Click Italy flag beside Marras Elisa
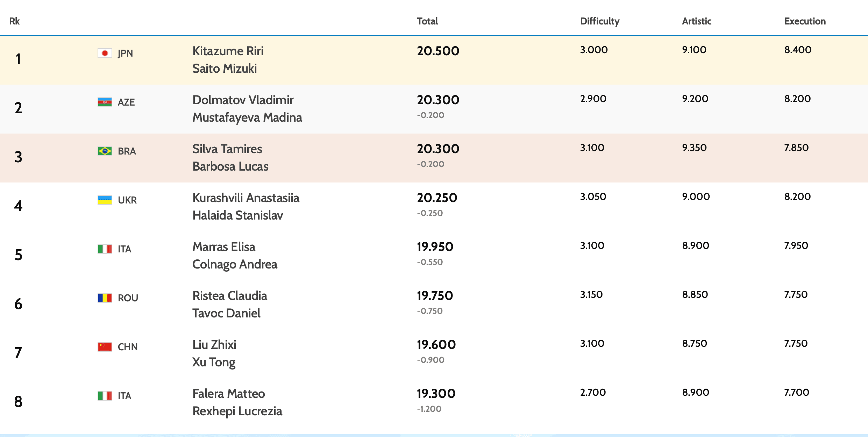Screen dimensions: 868x437 click(105, 249)
